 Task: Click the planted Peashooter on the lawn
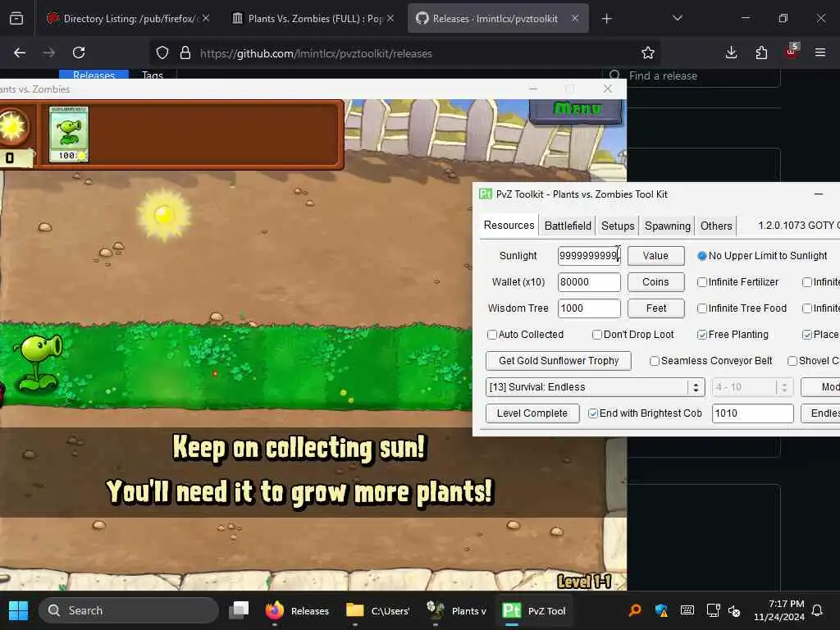tap(39, 363)
